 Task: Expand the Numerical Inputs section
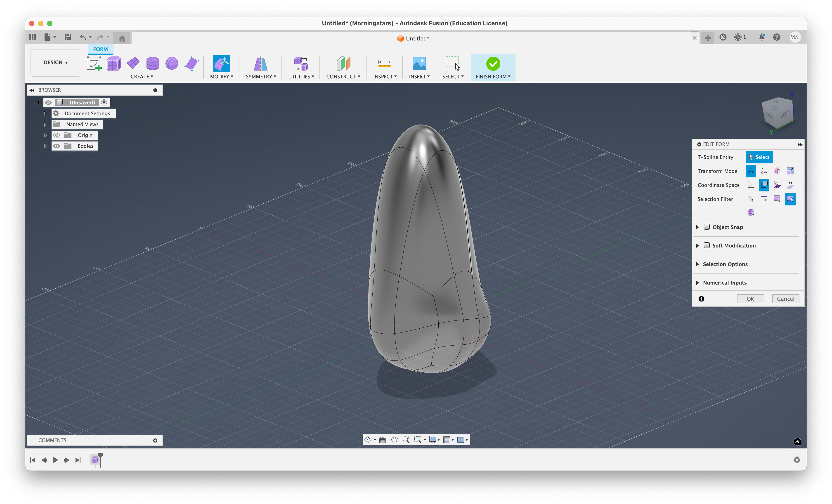tap(697, 283)
